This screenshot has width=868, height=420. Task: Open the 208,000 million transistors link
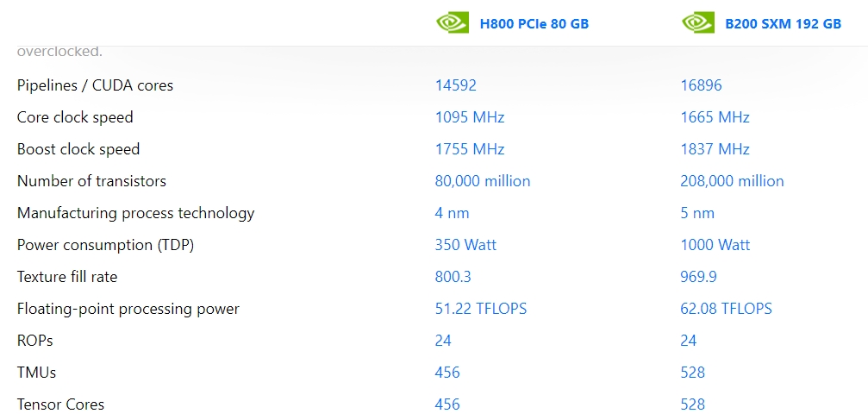tap(732, 181)
